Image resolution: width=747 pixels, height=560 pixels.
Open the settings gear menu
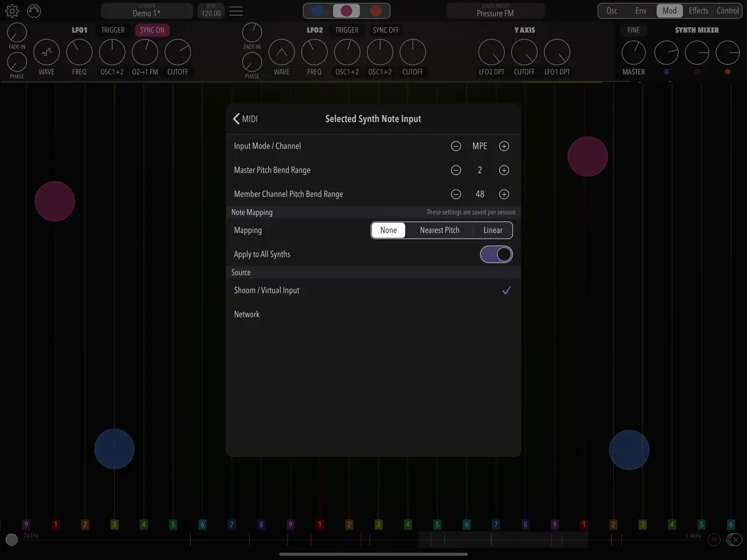[x=12, y=10]
